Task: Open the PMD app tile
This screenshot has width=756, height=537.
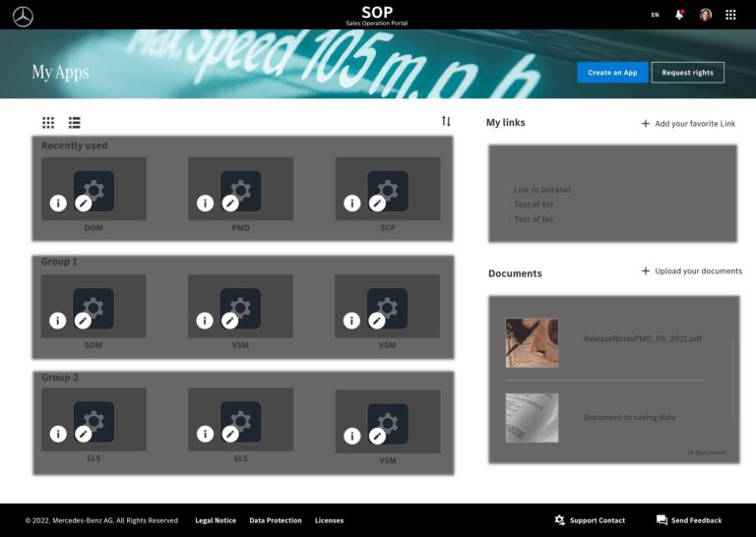Action: [241, 189]
